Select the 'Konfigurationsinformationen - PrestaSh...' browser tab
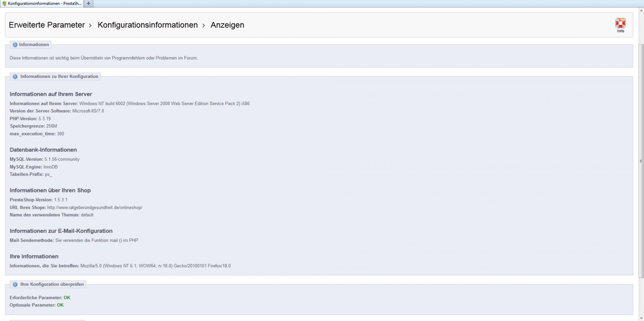This screenshot has height=321, width=644. point(44,3)
